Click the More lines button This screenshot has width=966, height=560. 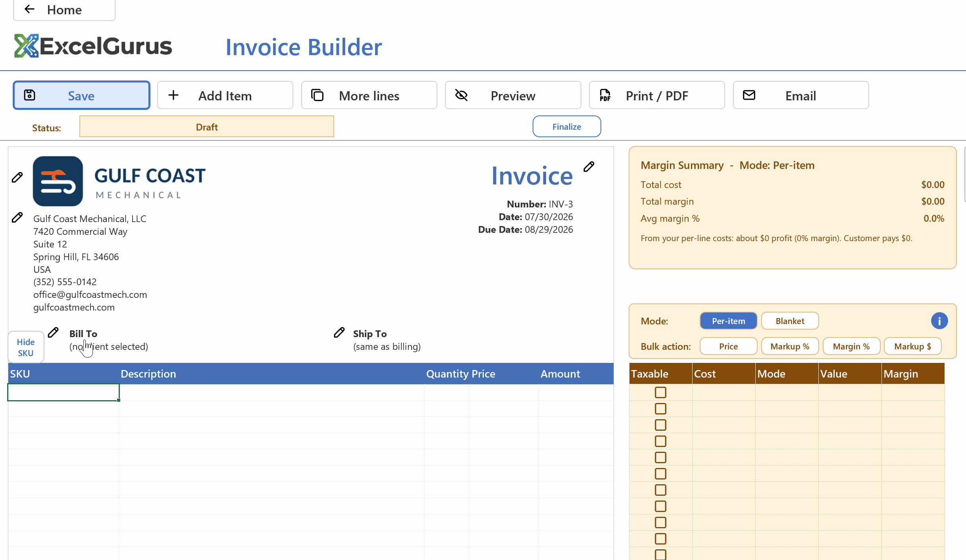369,95
